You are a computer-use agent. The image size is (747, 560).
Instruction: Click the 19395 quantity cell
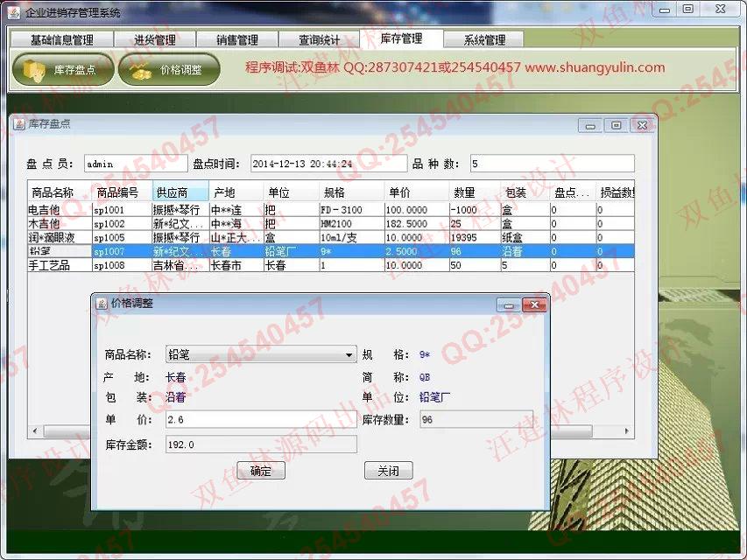(475, 238)
